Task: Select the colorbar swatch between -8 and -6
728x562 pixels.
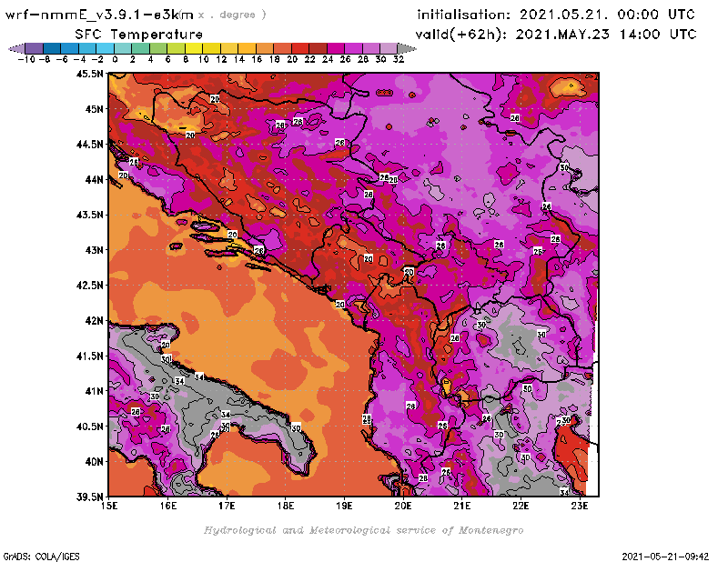Action: [52, 48]
